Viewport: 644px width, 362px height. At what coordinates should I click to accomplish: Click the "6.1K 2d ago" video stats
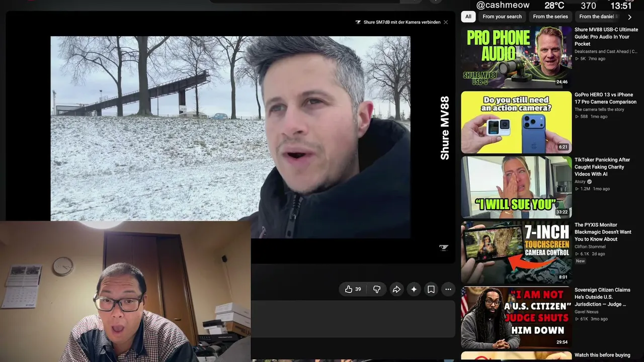[590, 254]
